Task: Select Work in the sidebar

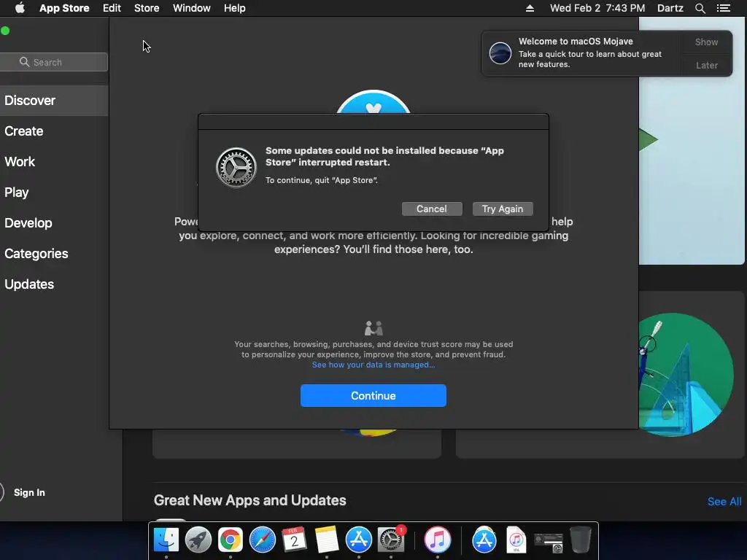Action: point(54,161)
